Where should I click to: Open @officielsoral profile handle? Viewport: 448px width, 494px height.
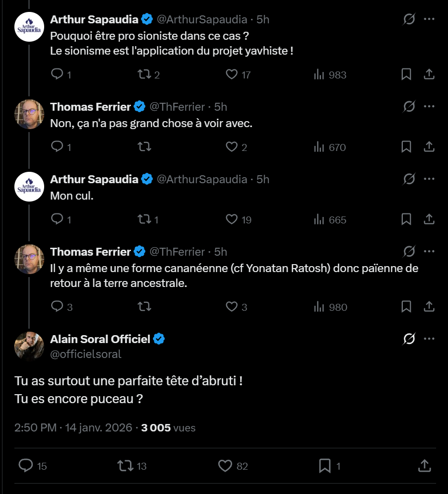pos(86,354)
